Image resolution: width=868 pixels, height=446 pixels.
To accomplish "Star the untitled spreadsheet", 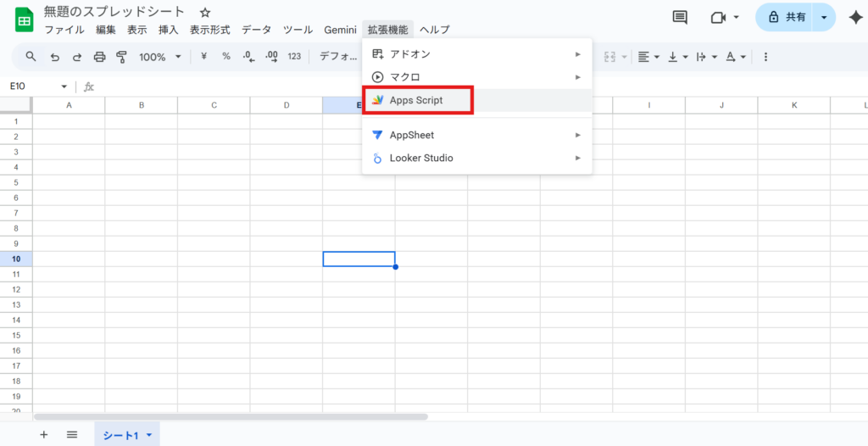I will click(204, 13).
